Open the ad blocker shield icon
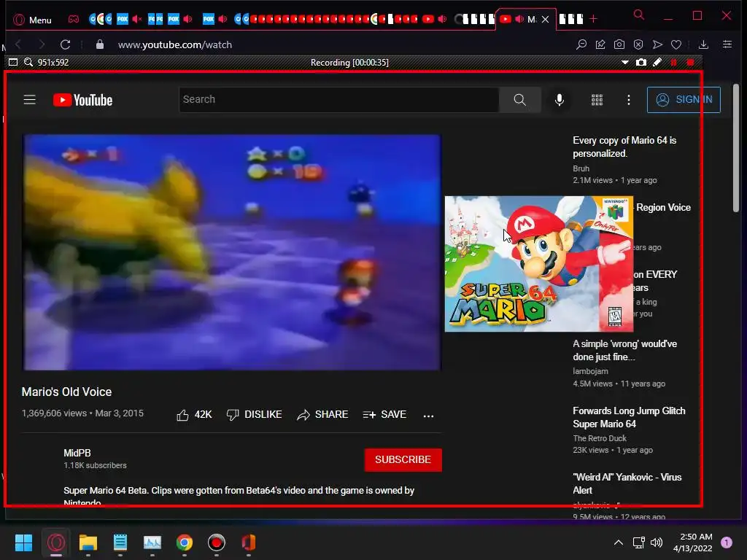The height and width of the screenshot is (560, 747). point(638,44)
